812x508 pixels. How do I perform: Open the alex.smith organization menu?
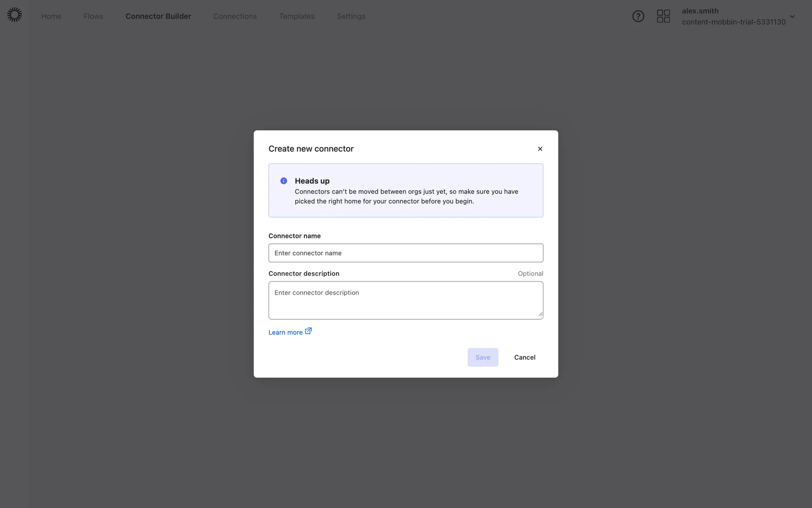(x=733, y=17)
